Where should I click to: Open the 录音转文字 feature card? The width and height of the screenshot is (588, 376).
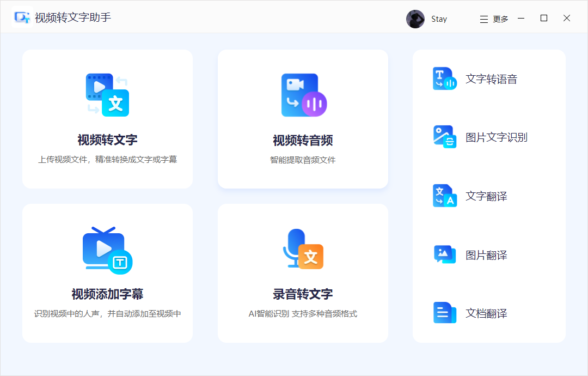pyautogui.click(x=303, y=272)
